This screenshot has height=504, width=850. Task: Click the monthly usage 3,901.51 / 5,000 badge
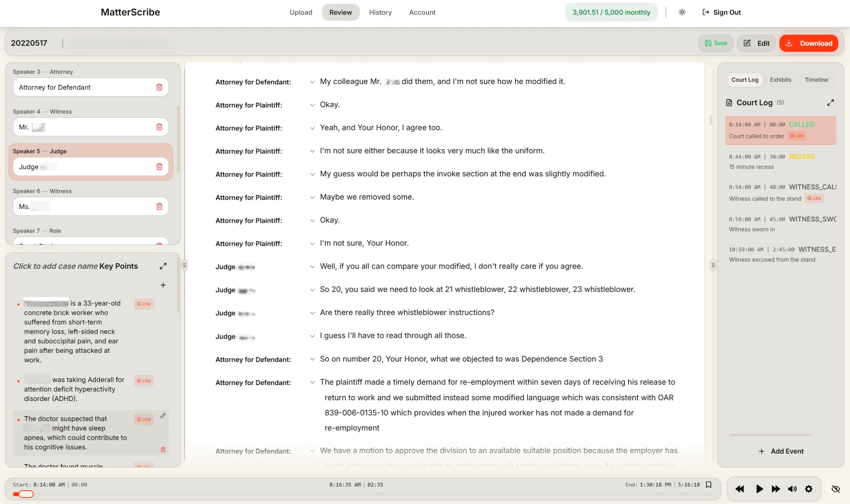click(611, 12)
